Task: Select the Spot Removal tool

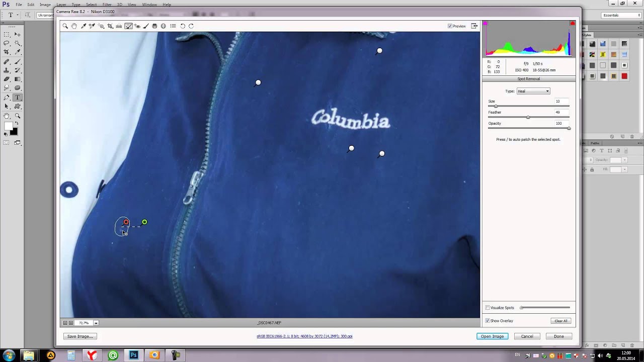Action: pos(128,26)
